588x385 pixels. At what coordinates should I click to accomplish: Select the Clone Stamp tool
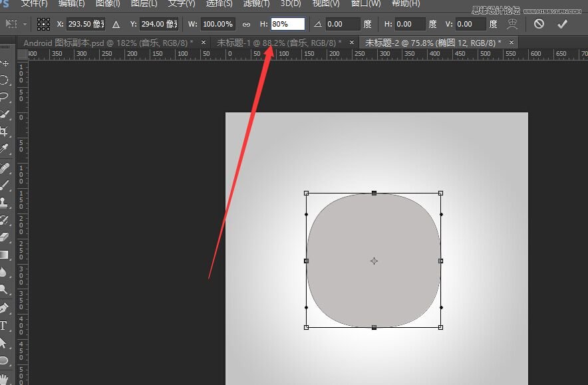point(5,202)
